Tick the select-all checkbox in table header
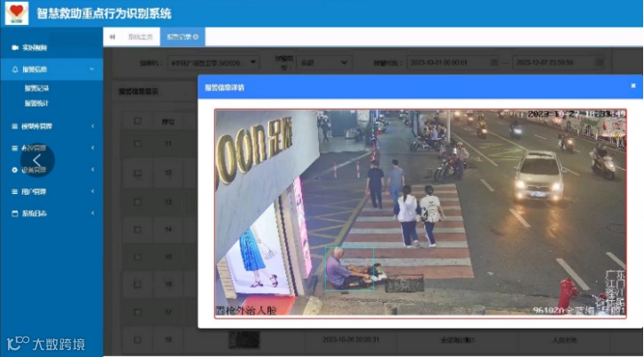This screenshot has width=644, height=357. [x=137, y=120]
